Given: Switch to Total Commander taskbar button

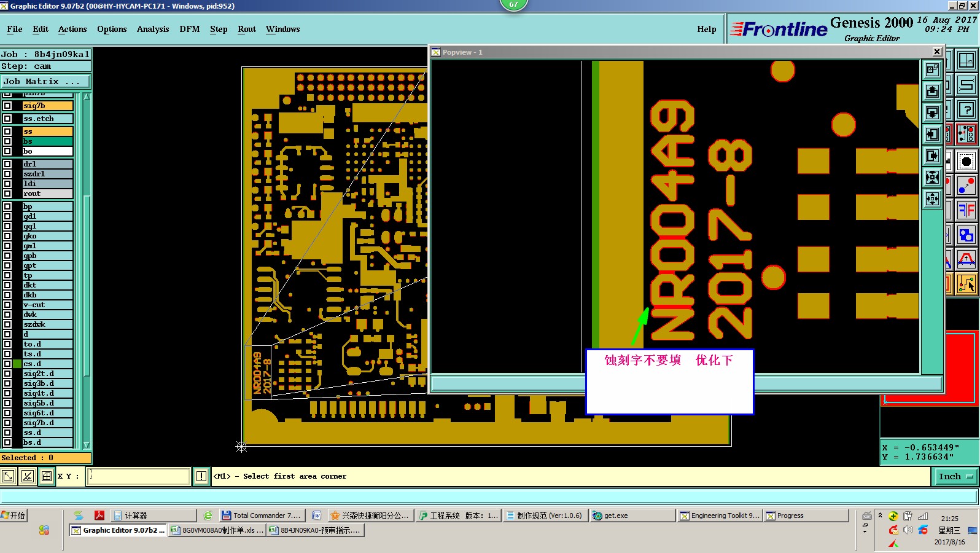Looking at the screenshot, I should 261,516.
